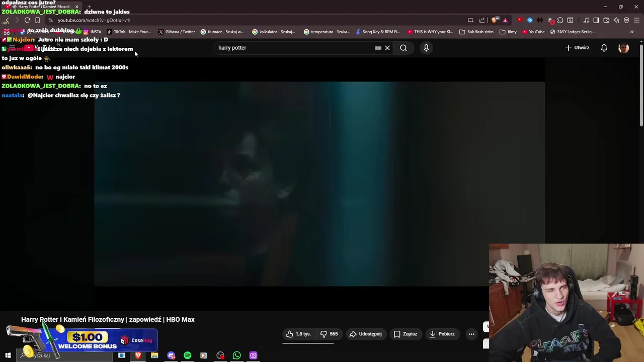The height and width of the screenshot is (362, 644).
Task: Click the Brave Rewards triangle icon
Action: click(x=505, y=20)
